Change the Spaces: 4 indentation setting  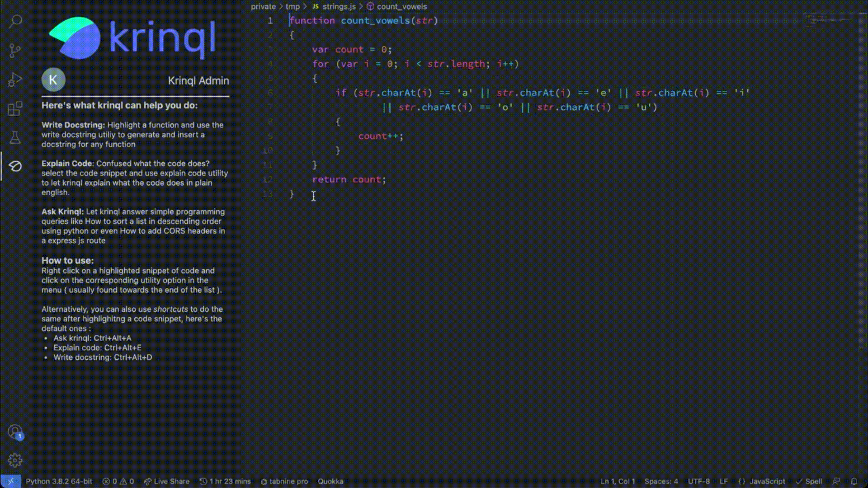[x=661, y=481]
